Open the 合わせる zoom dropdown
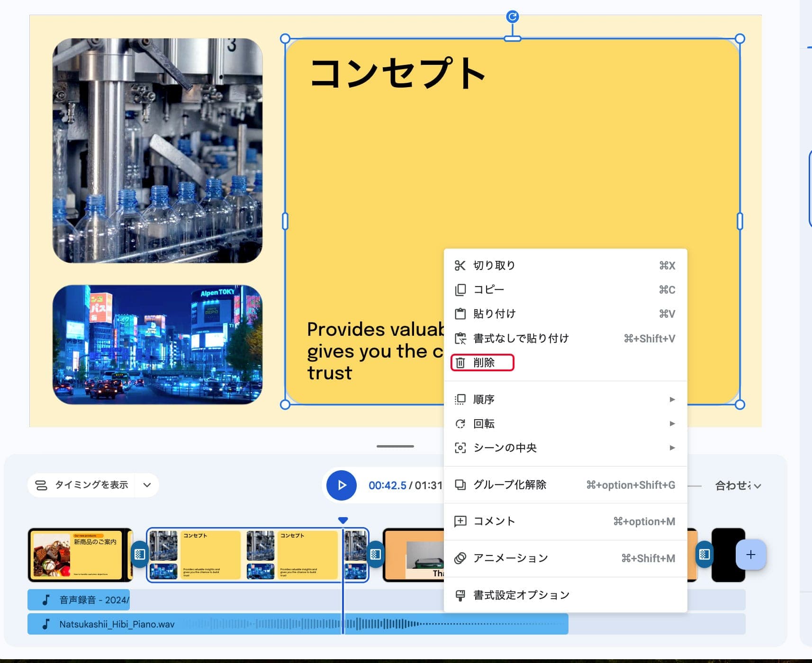 point(738,485)
